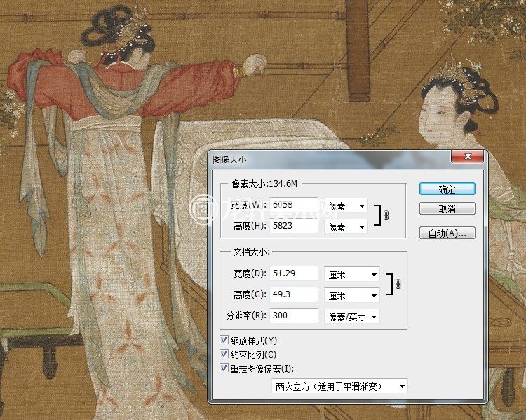Click the document 高度(G) field showing 49.3

(294, 294)
